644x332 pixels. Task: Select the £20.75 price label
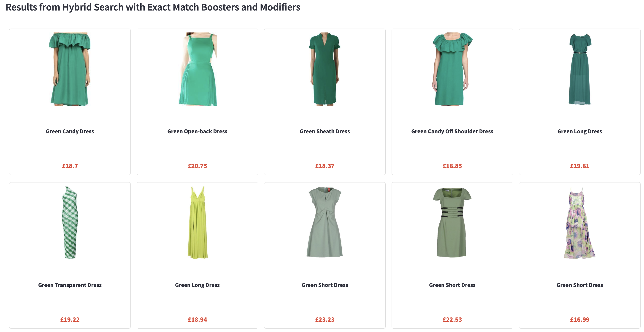pyautogui.click(x=197, y=166)
